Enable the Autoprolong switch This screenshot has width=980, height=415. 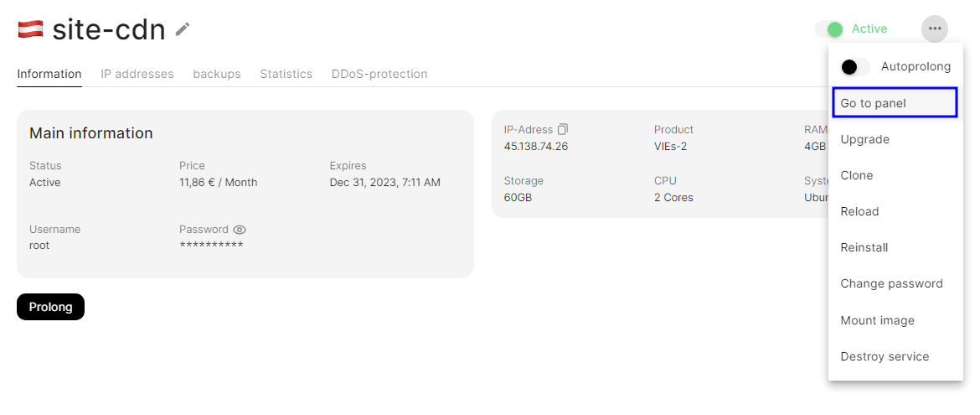[855, 67]
